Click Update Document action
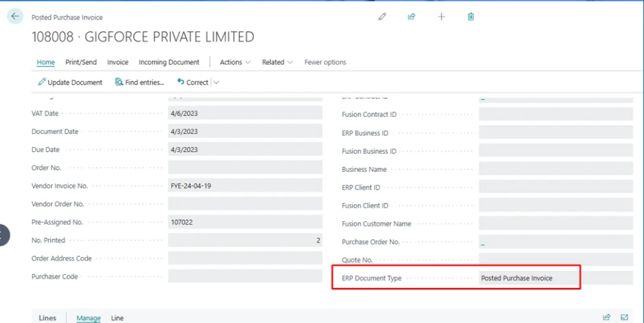644x323 pixels. (70, 82)
